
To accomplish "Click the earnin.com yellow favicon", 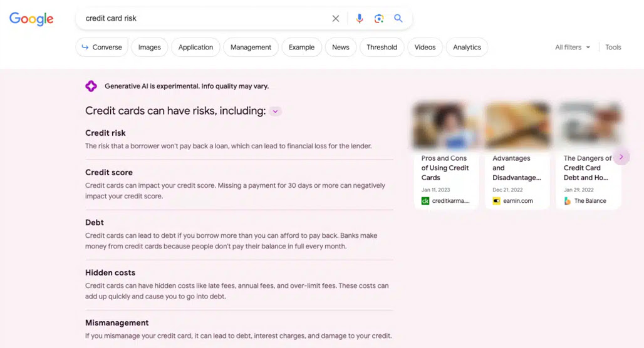I will [496, 201].
